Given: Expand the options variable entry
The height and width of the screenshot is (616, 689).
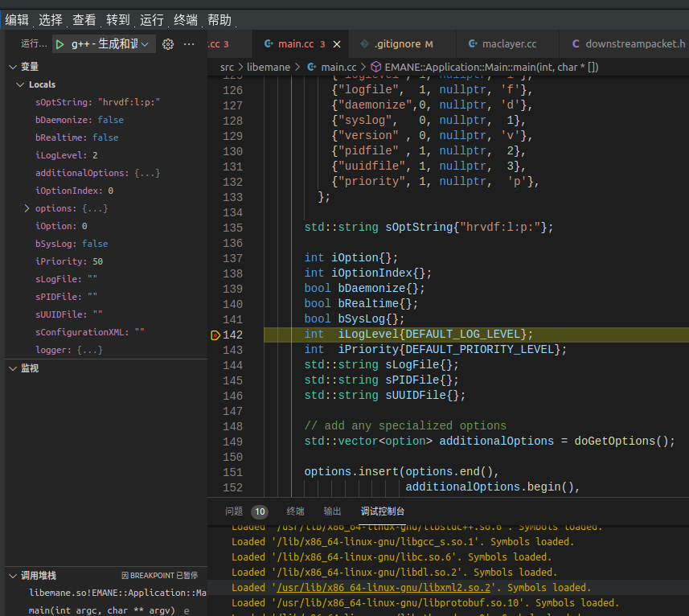Looking at the screenshot, I should (27, 208).
